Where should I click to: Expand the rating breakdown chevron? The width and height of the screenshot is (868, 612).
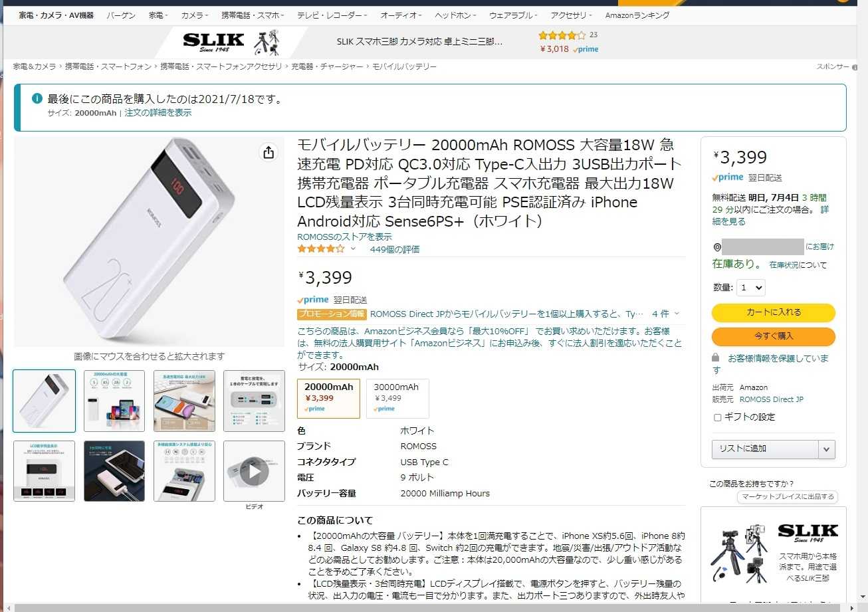[x=353, y=249]
